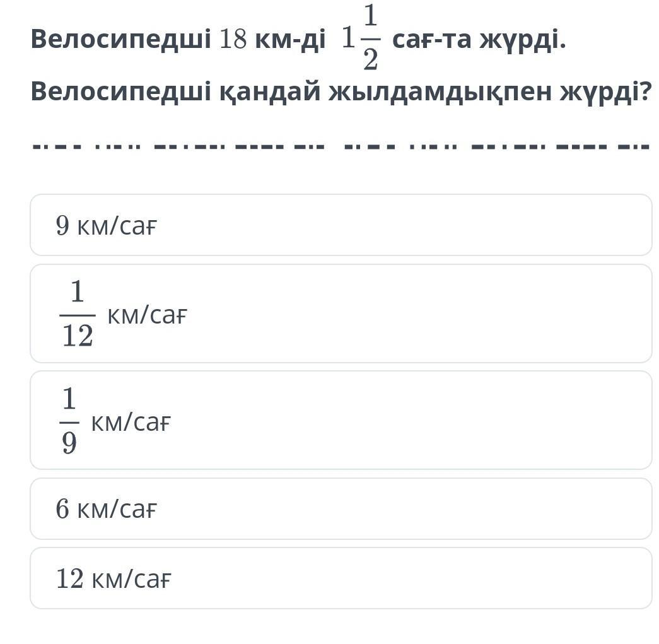This screenshot has height=644, width=659.
Task: Click the text сағ-та жүрді
Action: coord(479,40)
